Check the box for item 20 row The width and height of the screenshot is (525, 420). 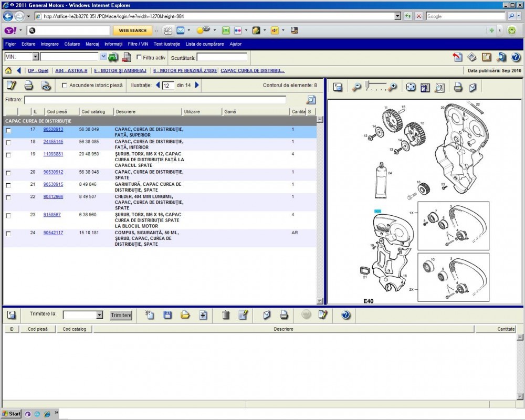[x=8, y=173]
